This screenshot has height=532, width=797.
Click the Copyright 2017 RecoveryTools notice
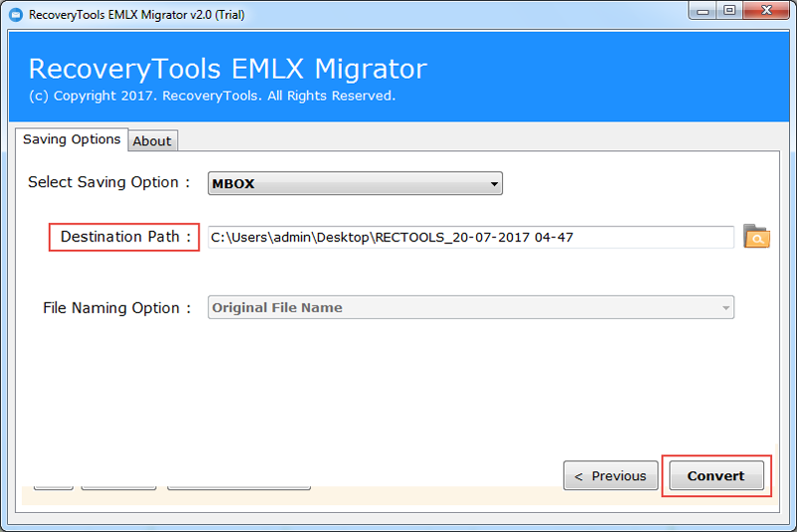tap(212, 96)
